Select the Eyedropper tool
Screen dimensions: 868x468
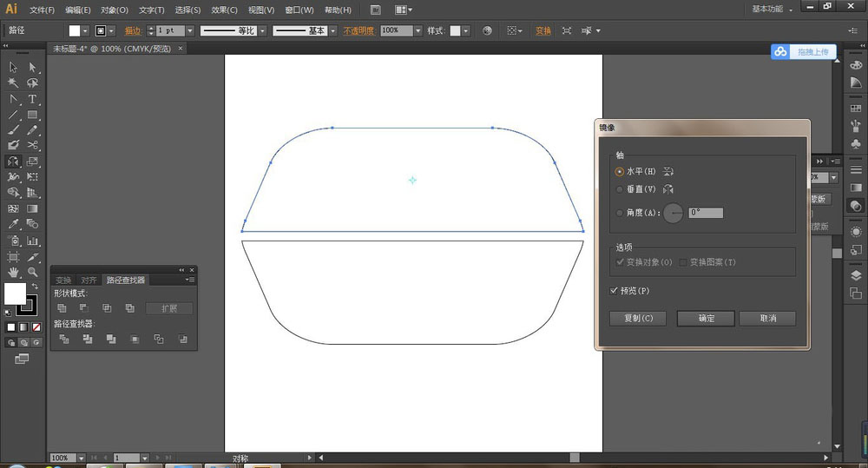13,224
